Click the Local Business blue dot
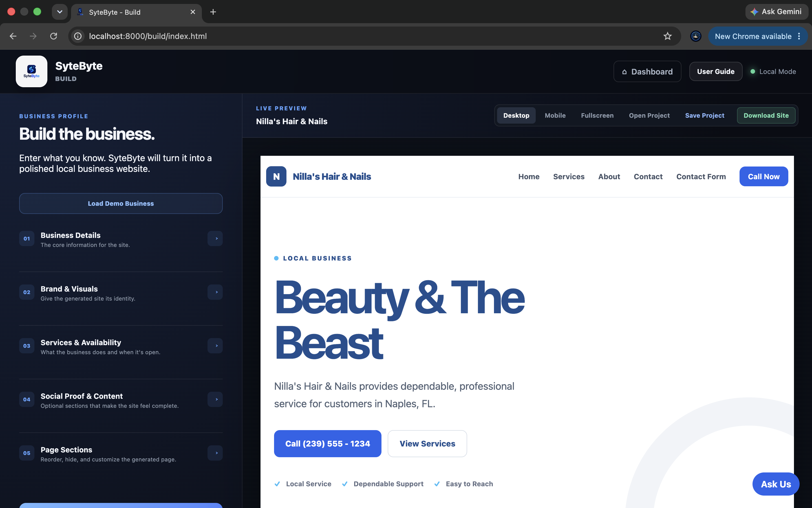 (x=276, y=258)
